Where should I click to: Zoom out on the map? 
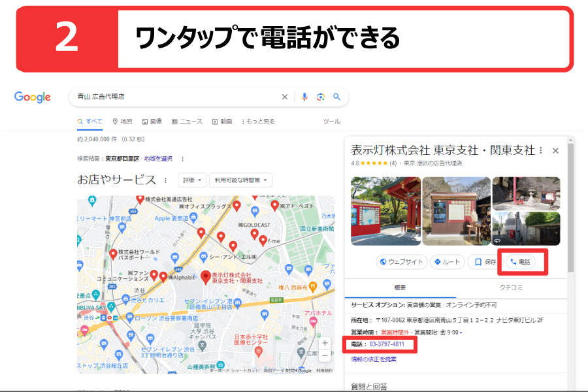click(x=325, y=355)
